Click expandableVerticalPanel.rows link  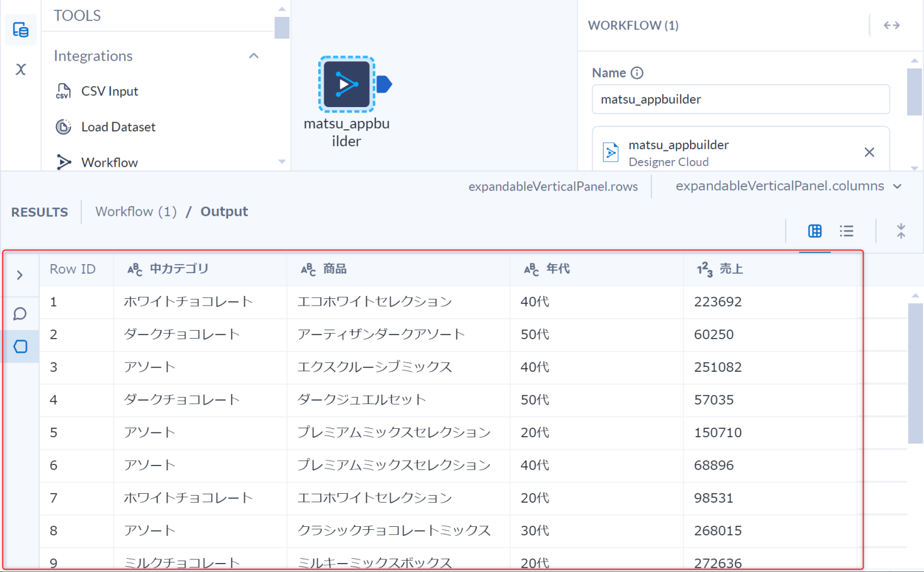coord(553,186)
